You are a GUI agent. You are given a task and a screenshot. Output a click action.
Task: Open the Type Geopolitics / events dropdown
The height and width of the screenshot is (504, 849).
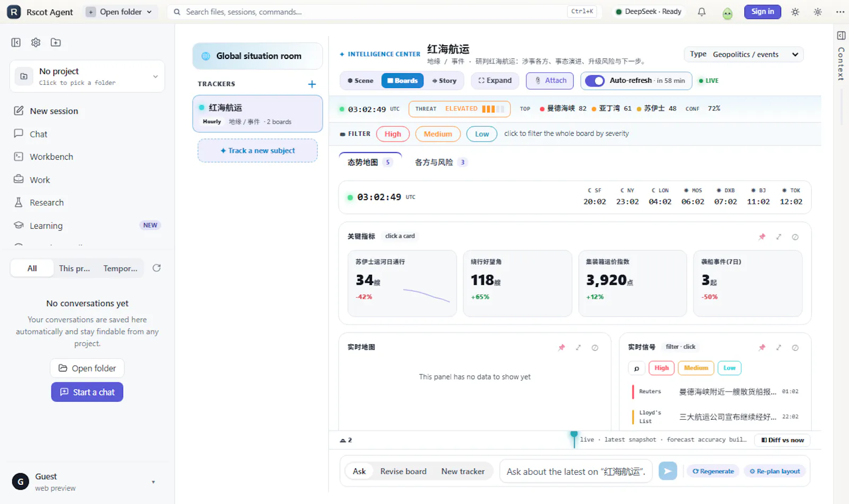pos(743,54)
